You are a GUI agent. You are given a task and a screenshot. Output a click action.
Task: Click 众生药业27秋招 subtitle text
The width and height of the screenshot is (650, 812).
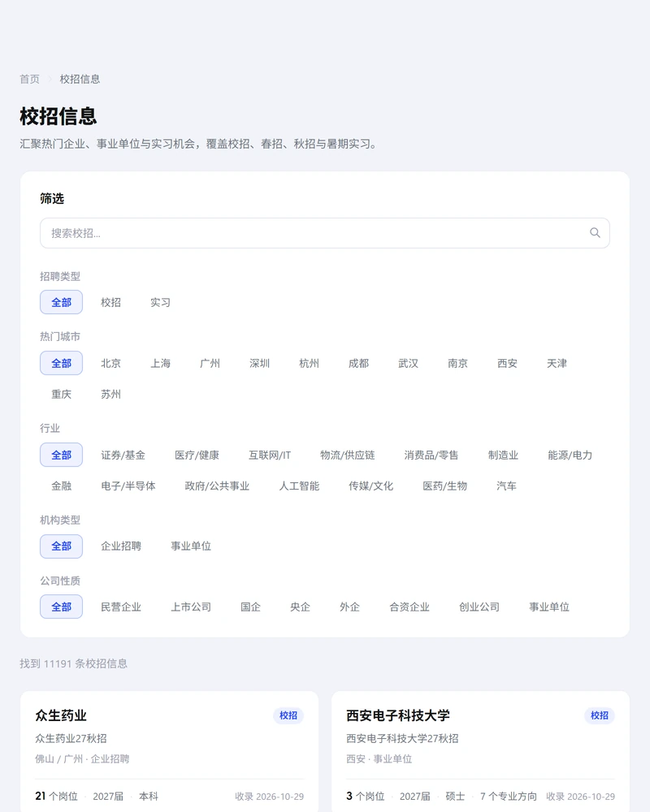(x=71, y=738)
